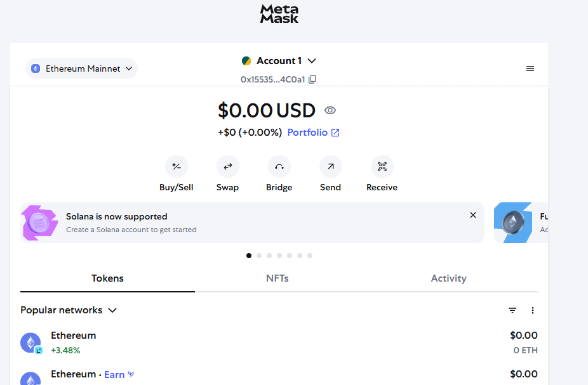Screen dimensions: 588x385
Task: Open the tokens three-dot options menu
Action: tap(533, 310)
